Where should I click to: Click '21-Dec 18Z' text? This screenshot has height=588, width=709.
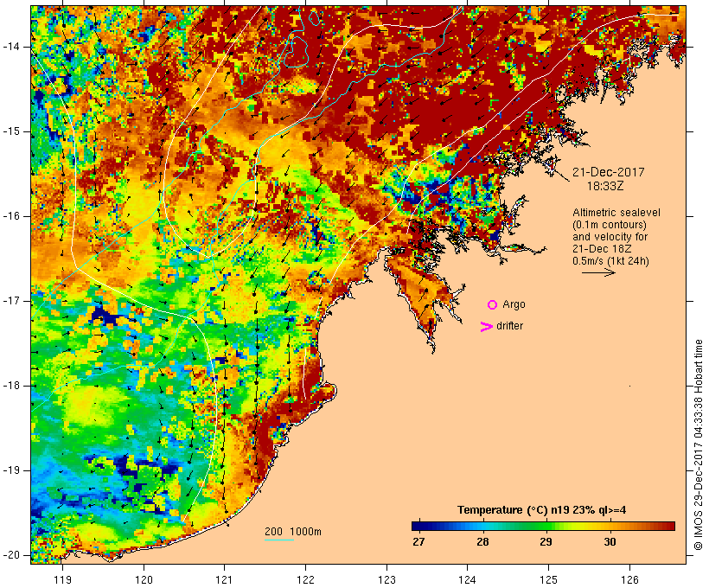tap(602, 249)
